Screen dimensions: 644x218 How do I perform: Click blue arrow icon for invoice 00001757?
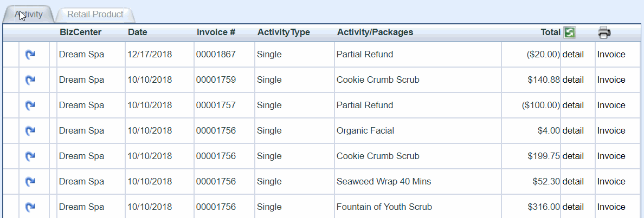tap(30, 105)
